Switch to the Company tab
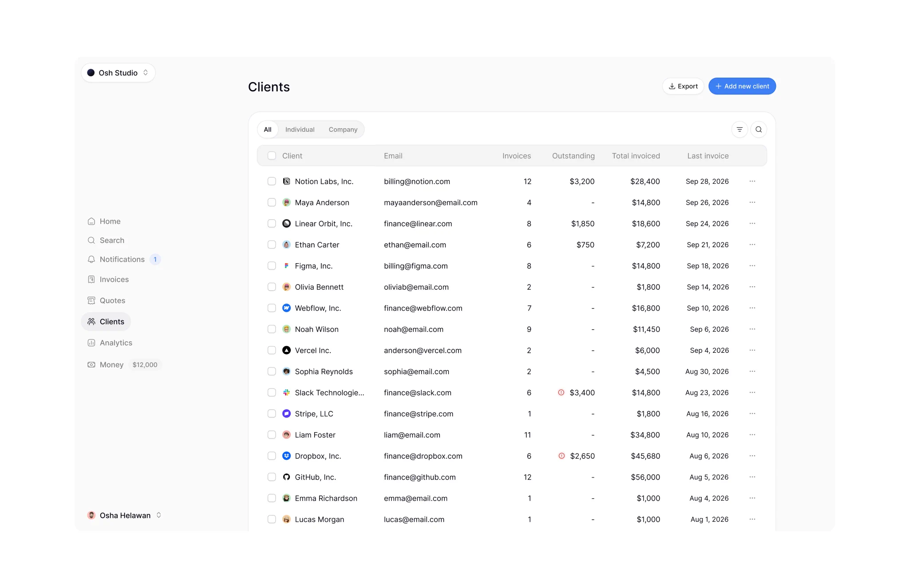 (x=343, y=130)
